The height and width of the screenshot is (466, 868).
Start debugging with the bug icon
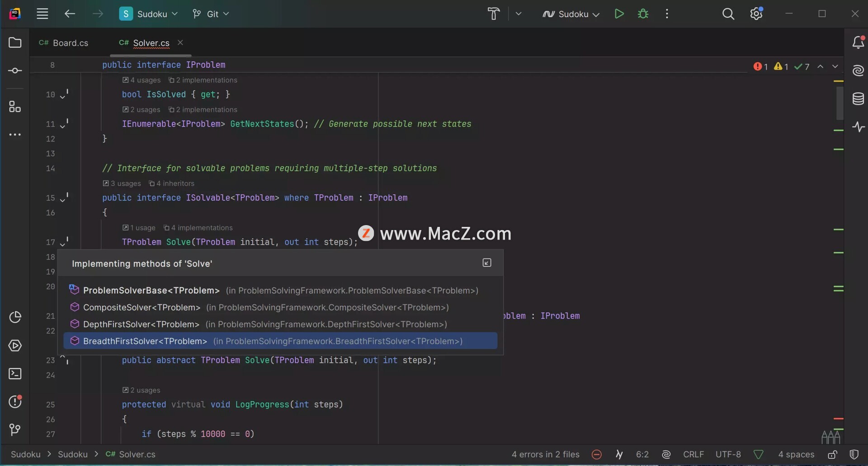(643, 14)
